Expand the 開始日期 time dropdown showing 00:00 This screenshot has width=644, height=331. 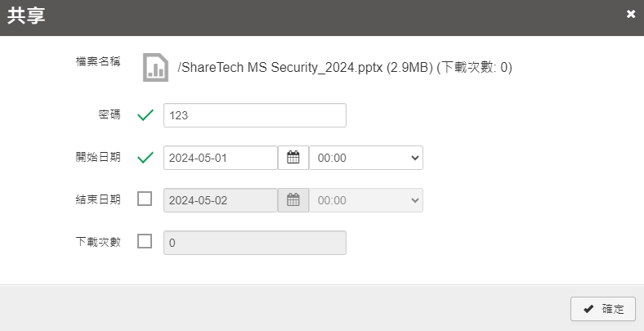click(366, 158)
